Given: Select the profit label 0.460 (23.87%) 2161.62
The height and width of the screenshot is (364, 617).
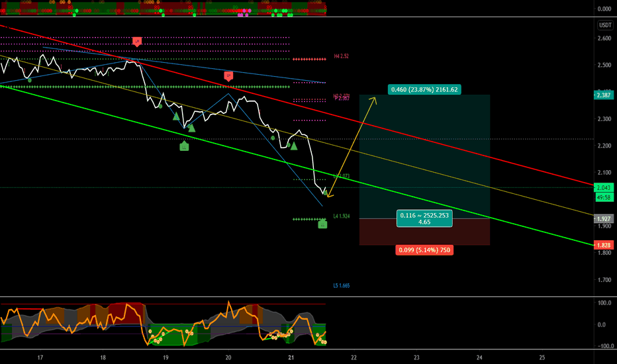Looking at the screenshot, I should 424,90.
